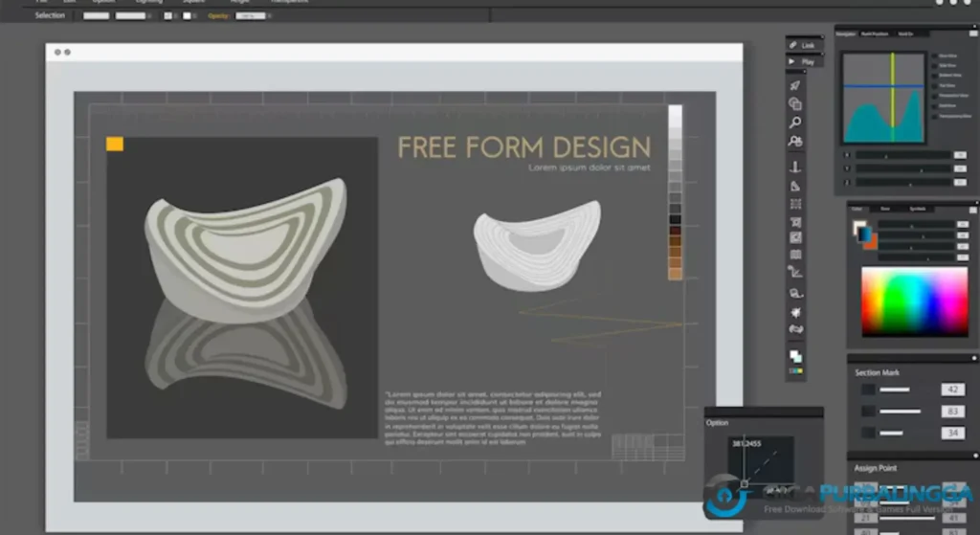
Task: Choose the anchor tool in toolbar
Action: pos(795,167)
